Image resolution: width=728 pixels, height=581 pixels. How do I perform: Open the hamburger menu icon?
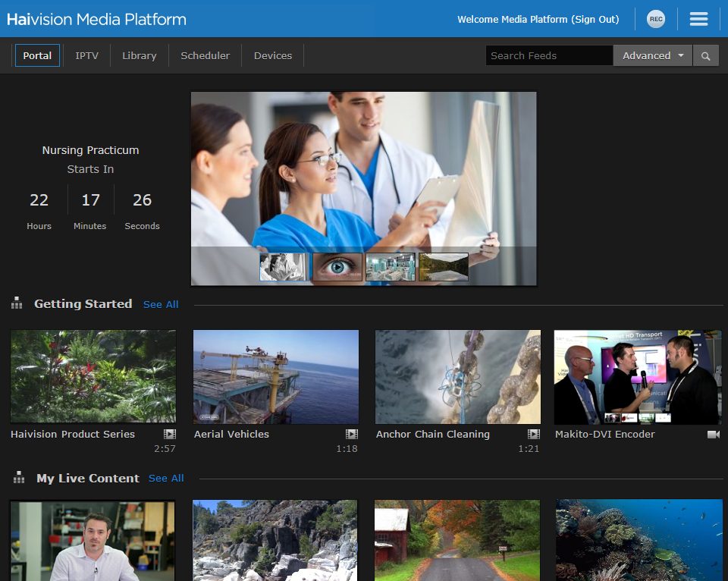(x=698, y=19)
